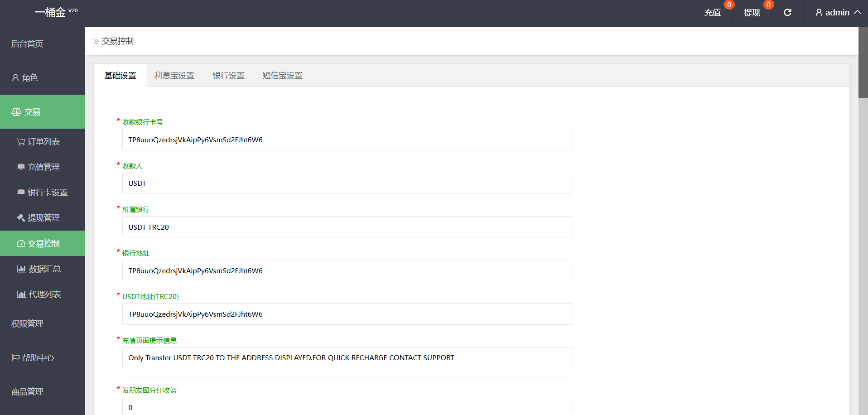Click the breadcrumb chevron icon
868x415 pixels.
96,42
